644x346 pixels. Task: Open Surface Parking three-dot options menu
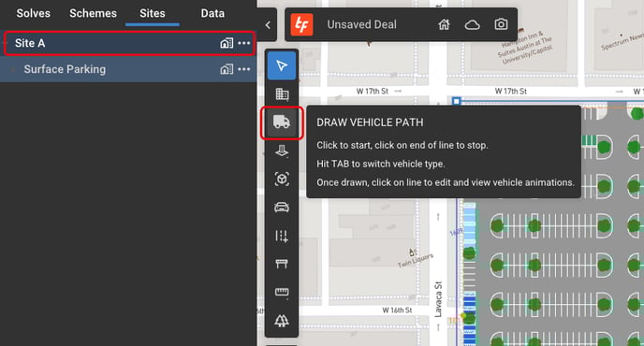(244, 69)
